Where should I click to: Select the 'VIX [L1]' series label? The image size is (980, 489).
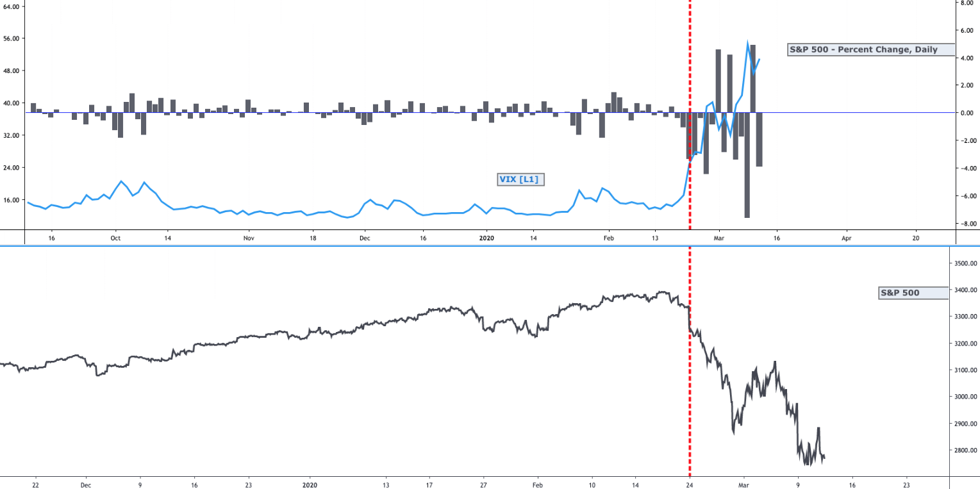tap(521, 179)
